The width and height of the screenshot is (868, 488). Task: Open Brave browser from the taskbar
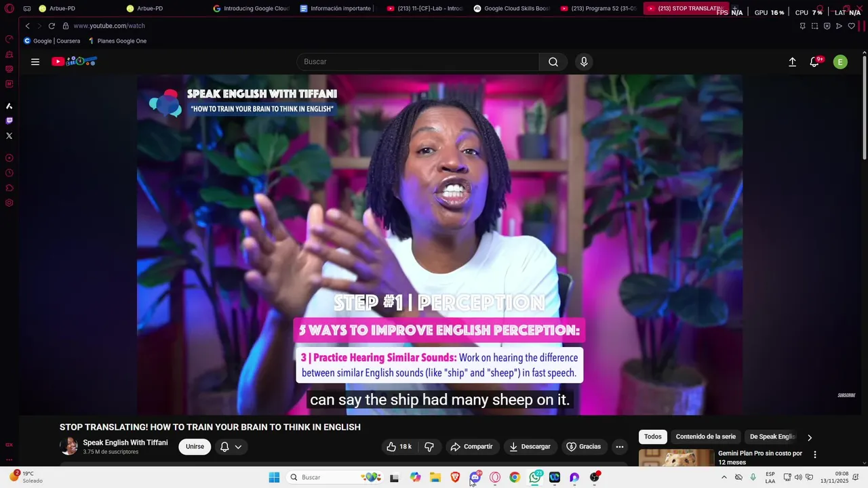click(455, 477)
